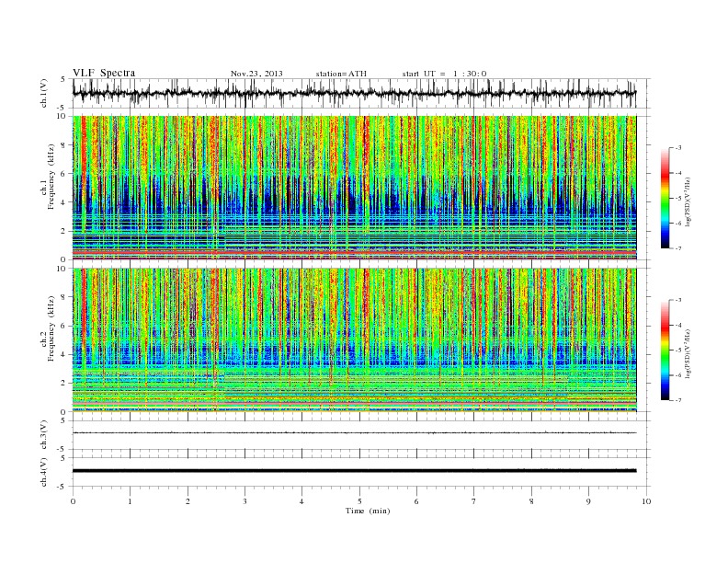The width and height of the screenshot is (728, 563).
Task: Click the "-5" tick of ch.1 color bar
Action: (x=678, y=198)
